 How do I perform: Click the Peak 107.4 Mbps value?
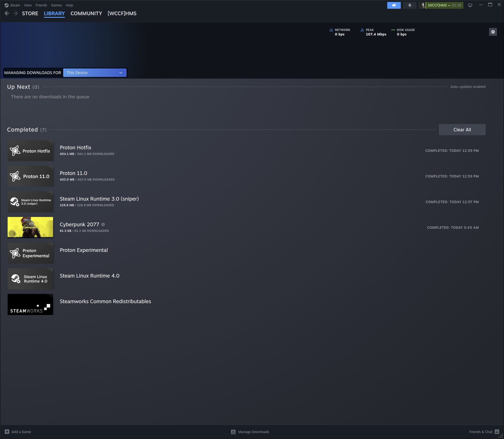(x=376, y=34)
